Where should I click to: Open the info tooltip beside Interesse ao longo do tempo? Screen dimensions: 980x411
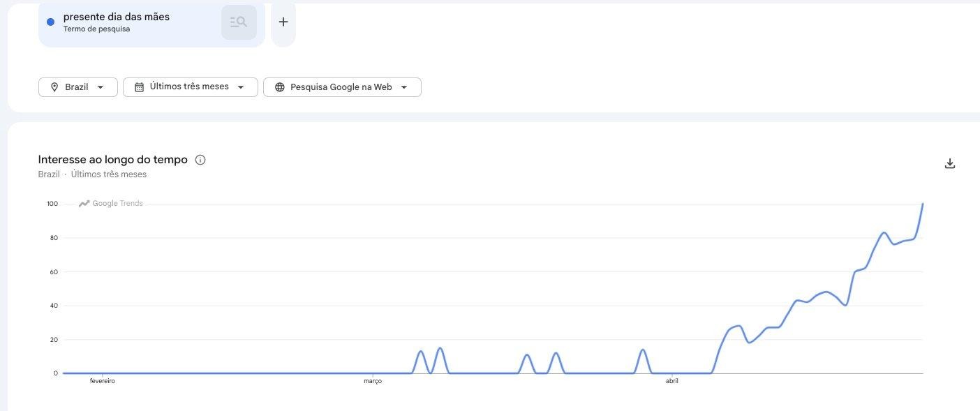200,160
